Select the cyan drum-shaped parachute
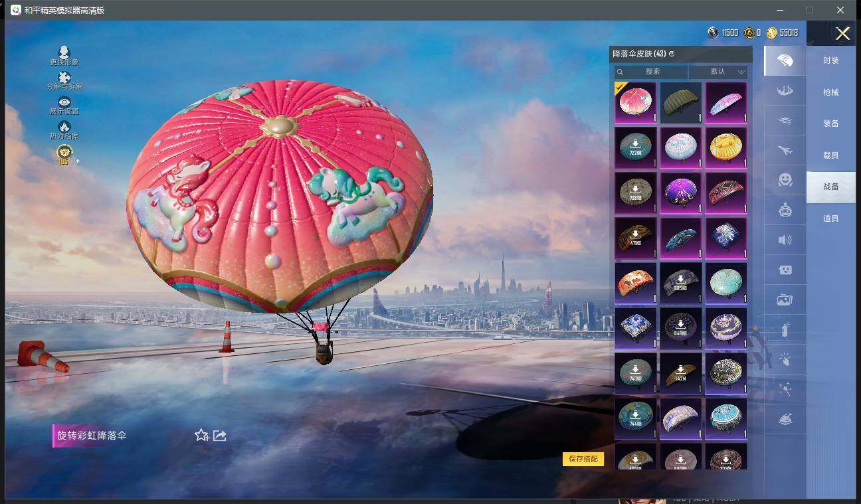The width and height of the screenshot is (861, 504). pos(726,418)
